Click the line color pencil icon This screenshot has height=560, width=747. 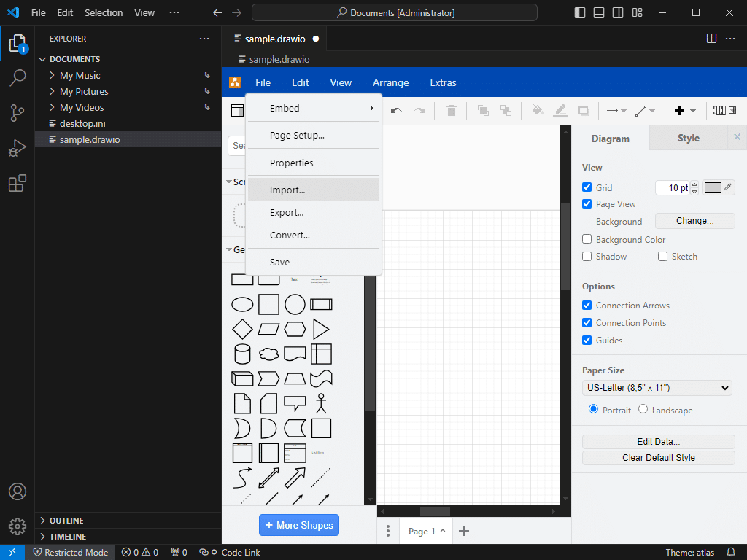click(x=561, y=111)
